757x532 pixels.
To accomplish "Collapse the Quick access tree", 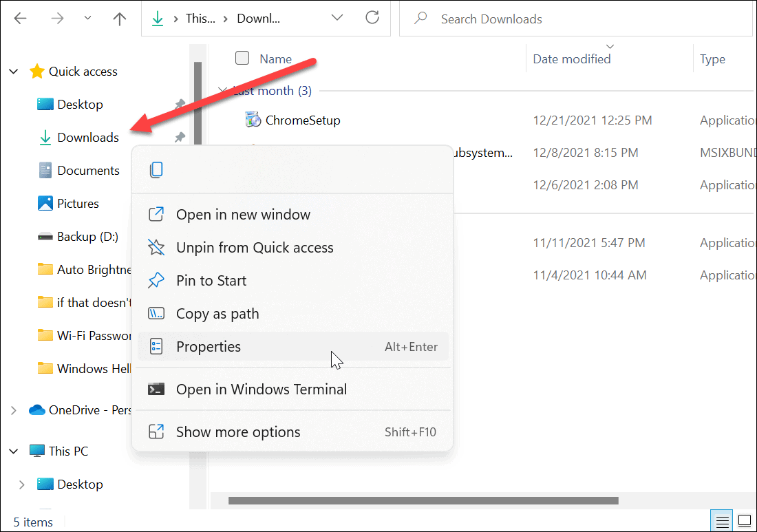I will 14,72.
